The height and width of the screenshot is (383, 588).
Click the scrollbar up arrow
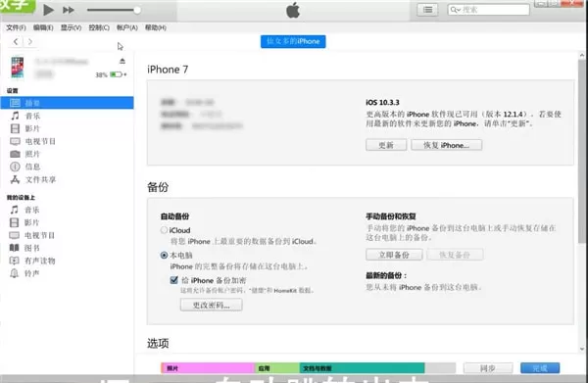coord(581,56)
